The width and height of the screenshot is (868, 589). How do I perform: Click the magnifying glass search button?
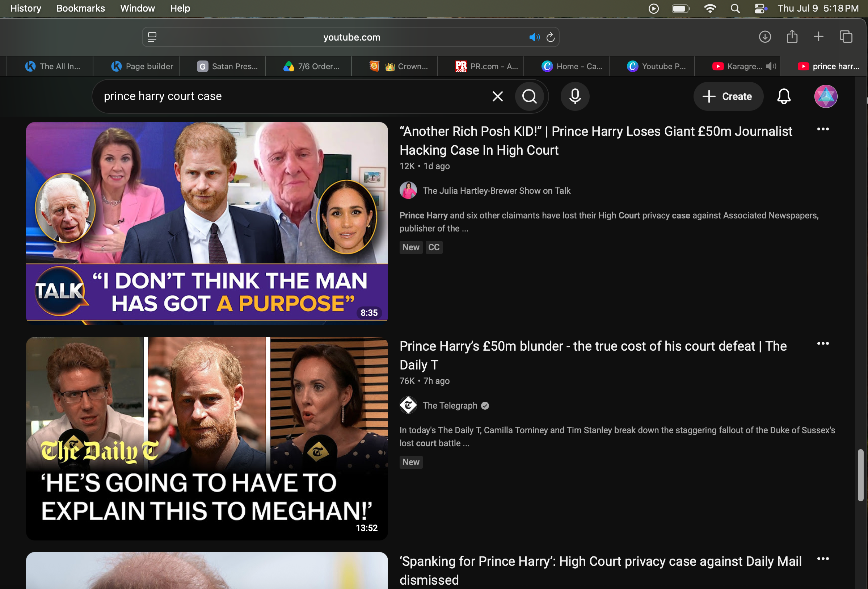pos(530,96)
